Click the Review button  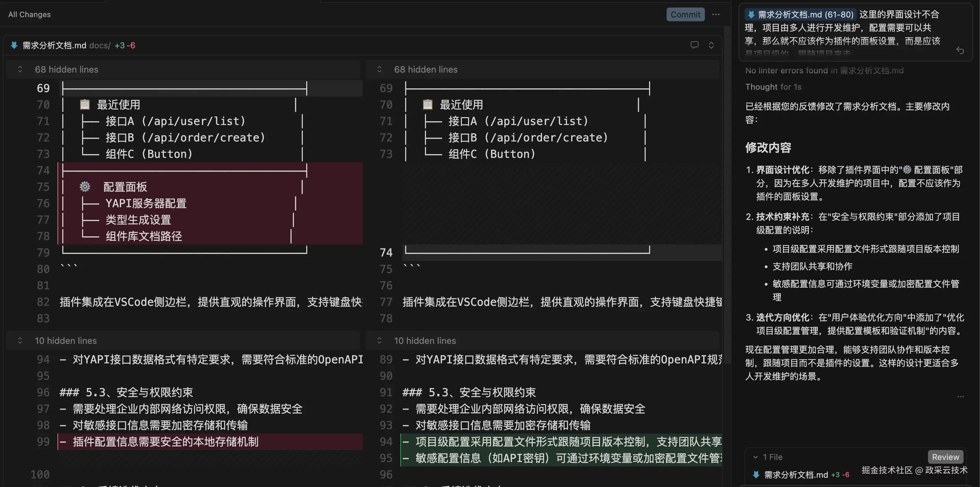point(945,457)
